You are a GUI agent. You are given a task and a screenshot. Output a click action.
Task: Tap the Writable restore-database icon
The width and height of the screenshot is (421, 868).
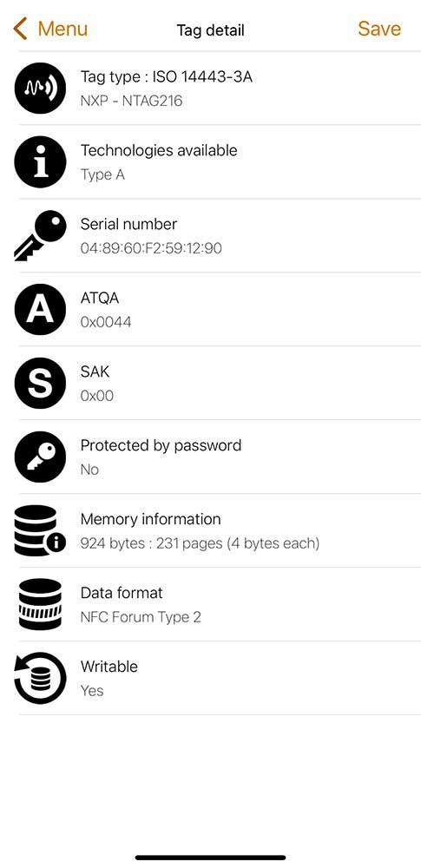pyautogui.click(x=41, y=678)
